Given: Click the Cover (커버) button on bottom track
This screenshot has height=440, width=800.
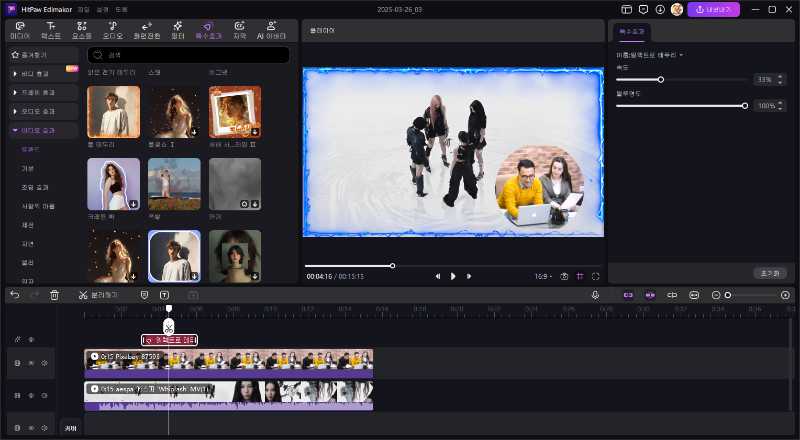Looking at the screenshot, I should (x=70, y=428).
